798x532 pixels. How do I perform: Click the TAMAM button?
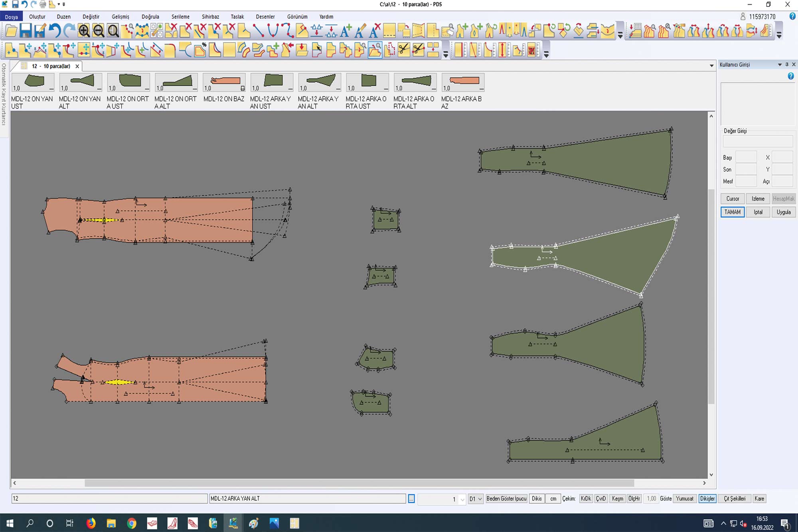[732, 212]
